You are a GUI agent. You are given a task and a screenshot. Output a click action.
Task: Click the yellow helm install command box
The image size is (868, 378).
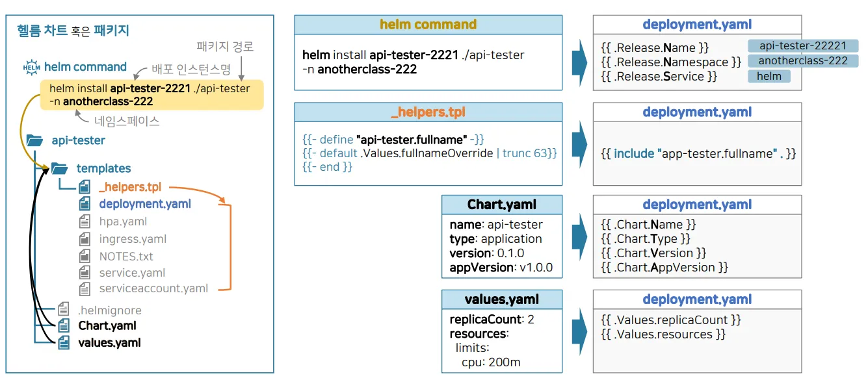[x=152, y=95]
